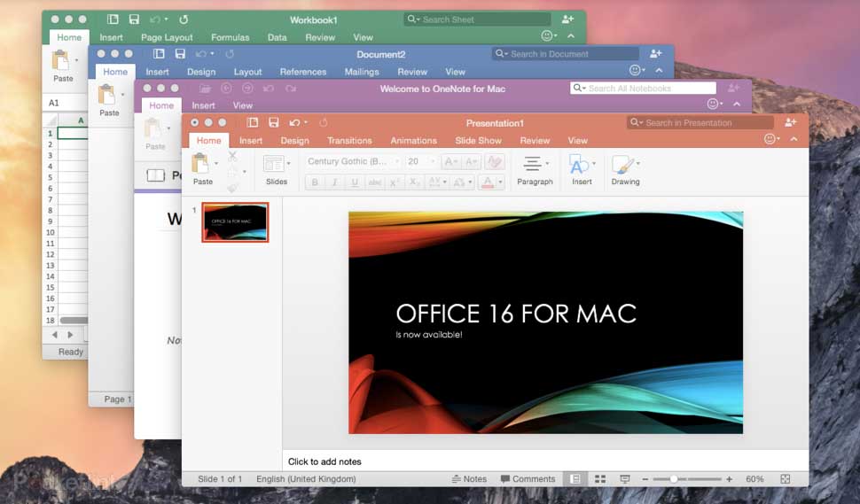This screenshot has height=504, width=860.
Task: Click the zoom in plus button
Action: click(729, 479)
